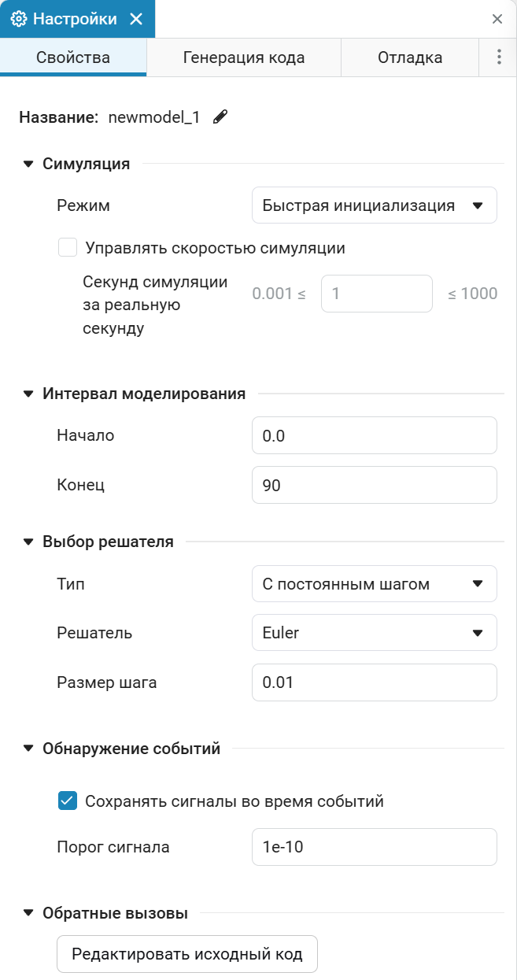
Task: Open the three-dot more options menu
Action: coord(498,57)
